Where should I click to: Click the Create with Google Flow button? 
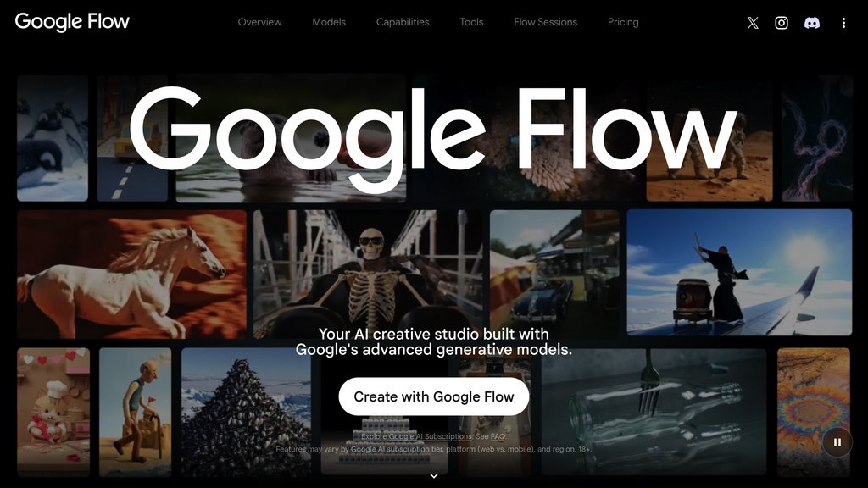(x=434, y=396)
